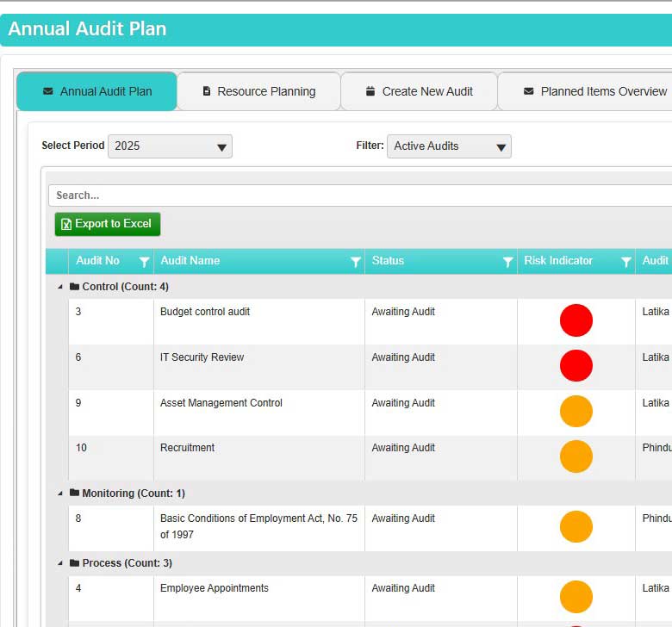Click audit number 9 cell
This screenshot has width=672, height=627.
pos(111,413)
